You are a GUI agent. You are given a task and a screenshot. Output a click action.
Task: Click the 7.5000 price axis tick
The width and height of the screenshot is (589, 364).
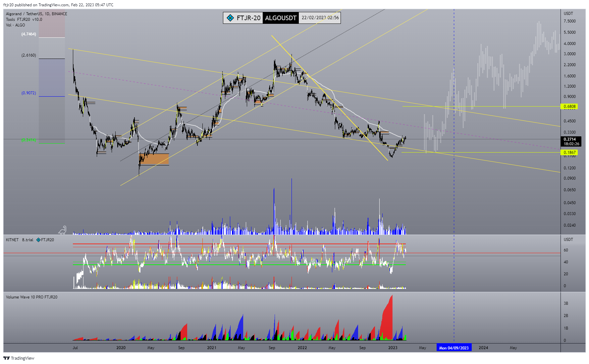coord(570,21)
